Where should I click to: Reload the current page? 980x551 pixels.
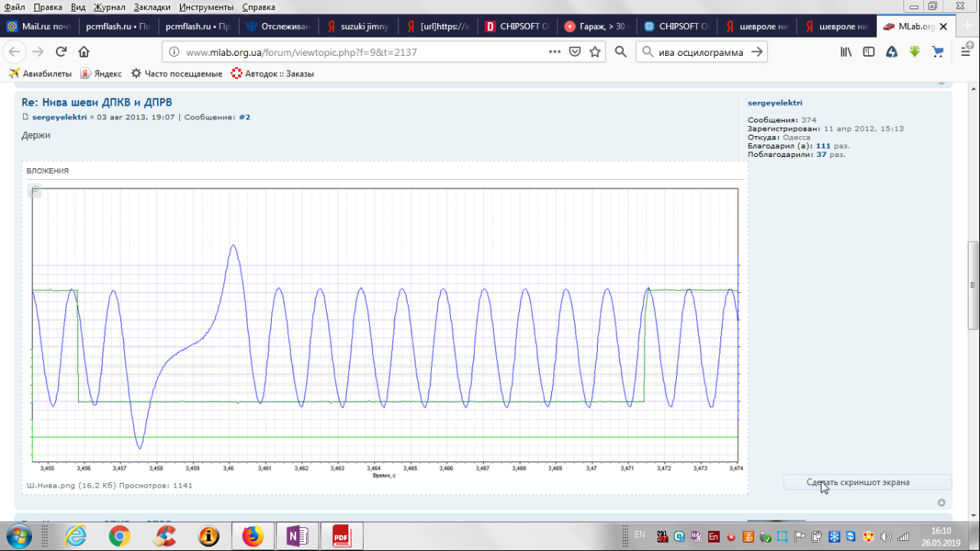[x=61, y=52]
